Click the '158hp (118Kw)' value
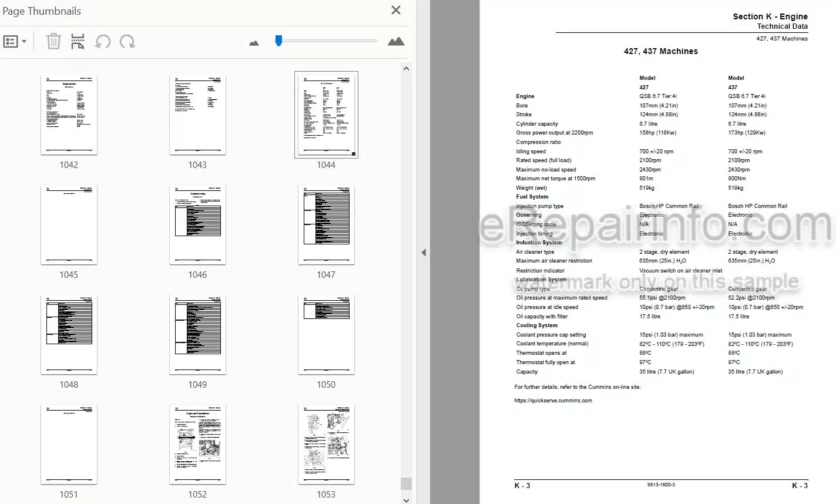The image size is (836, 504). point(659,133)
